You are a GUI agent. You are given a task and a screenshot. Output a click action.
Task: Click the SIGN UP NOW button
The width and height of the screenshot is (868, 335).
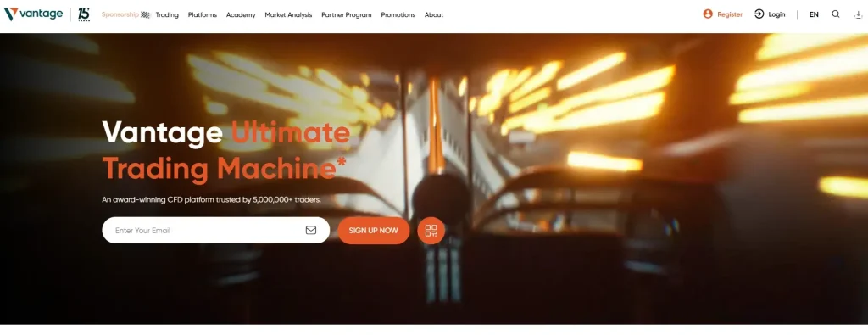pos(374,231)
